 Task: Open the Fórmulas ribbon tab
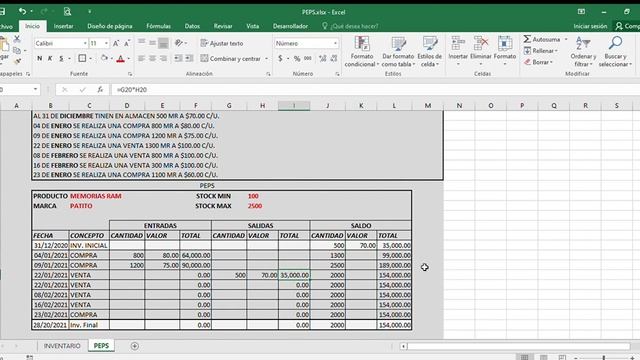click(158, 26)
